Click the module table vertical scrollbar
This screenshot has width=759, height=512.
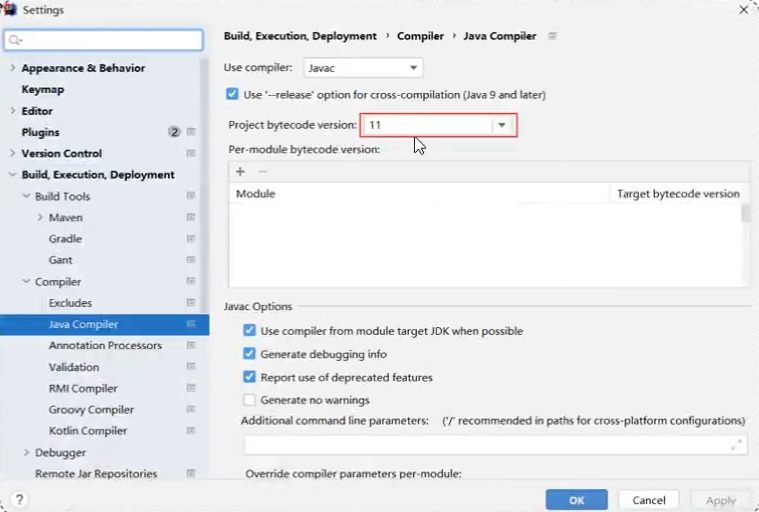pos(745,213)
